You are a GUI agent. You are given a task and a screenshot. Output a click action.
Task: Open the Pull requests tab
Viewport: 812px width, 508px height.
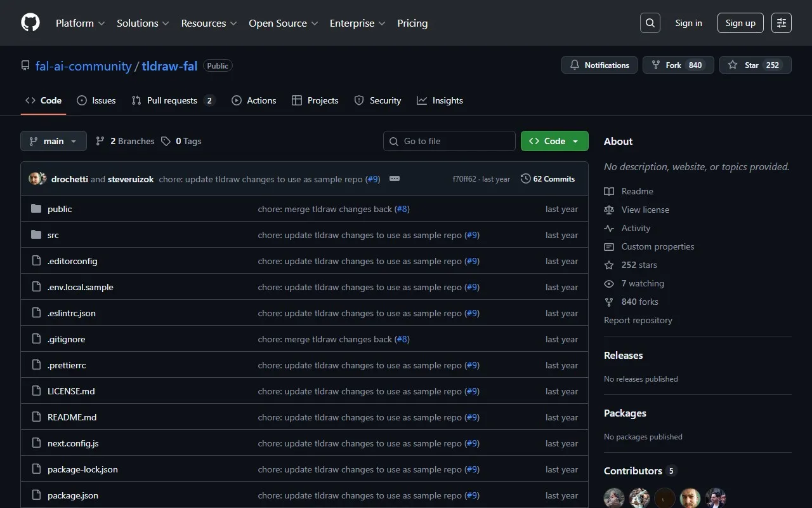coord(173,100)
